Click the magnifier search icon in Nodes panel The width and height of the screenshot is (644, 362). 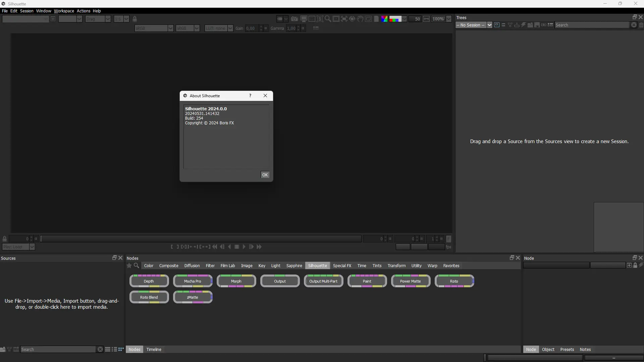click(x=137, y=265)
